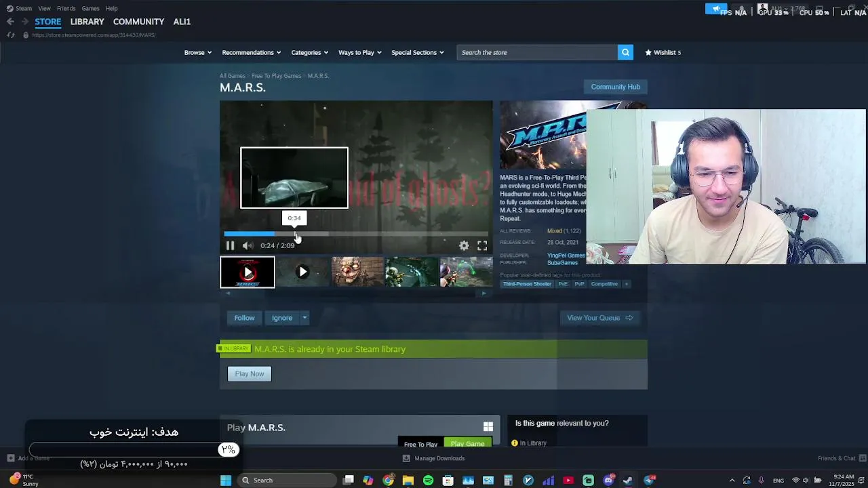Click the Windows taskbar search box
868x488 pixels.
pos(288,480)
